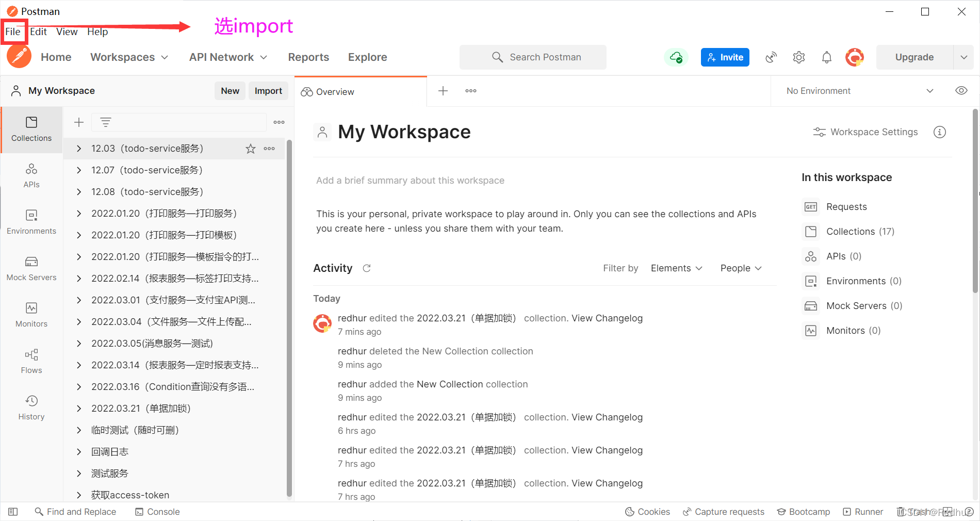980x521 pixels.
Task: Go to Home
Action: [56, 57]
